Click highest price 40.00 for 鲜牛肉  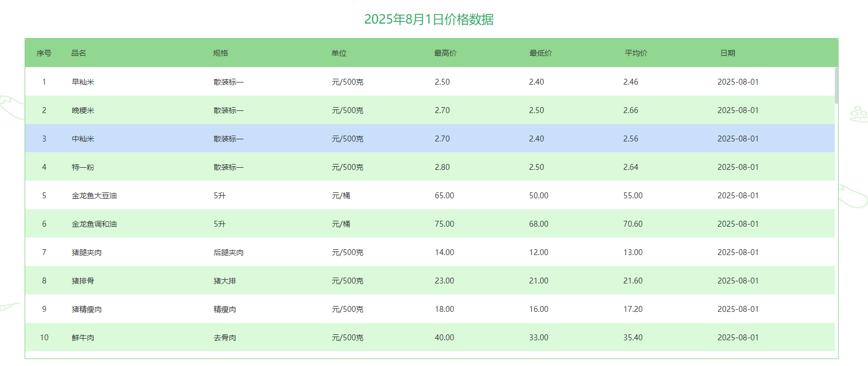coord(444,338)
